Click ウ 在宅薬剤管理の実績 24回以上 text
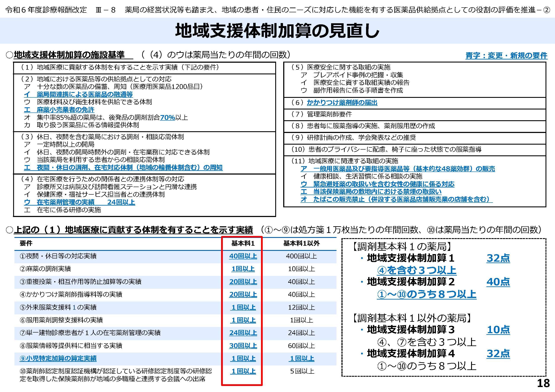This screenshot has height=392, width=555. click(79, 202)
